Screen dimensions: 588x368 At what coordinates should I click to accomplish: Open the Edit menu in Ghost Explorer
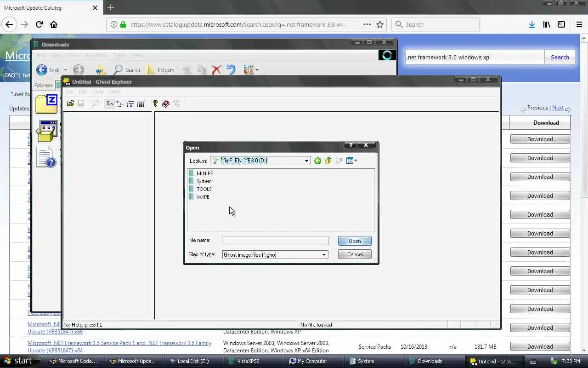point(82,92)
